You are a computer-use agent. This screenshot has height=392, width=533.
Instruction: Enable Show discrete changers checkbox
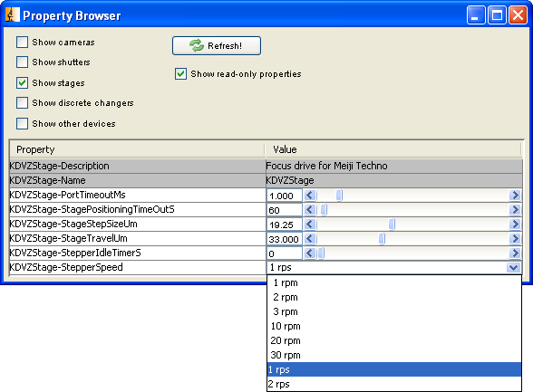pyautogui.click(x=22, y=103)
